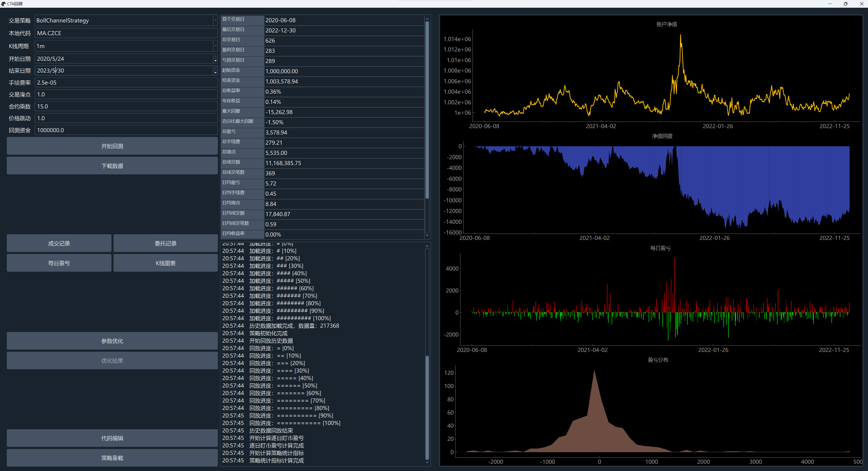
Task: Click the 盈亏分布 distribution chart title
Action: click(658, 360)
